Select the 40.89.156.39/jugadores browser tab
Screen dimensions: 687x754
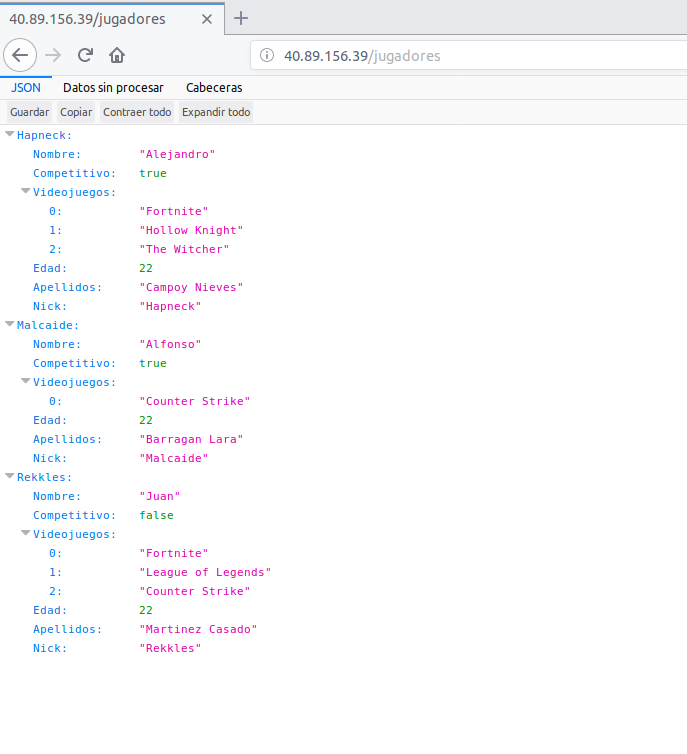tap(112, 19)
